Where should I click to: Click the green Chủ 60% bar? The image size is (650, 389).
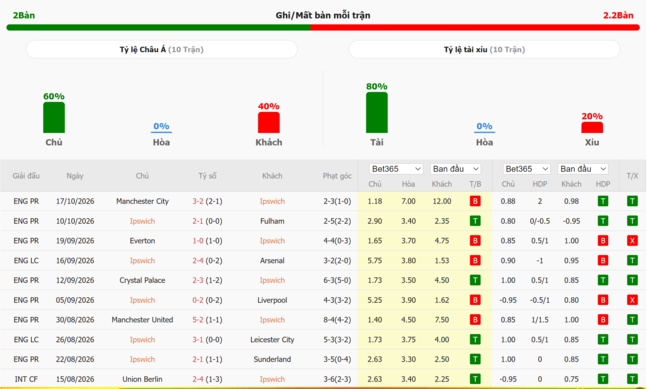pos(54,117)
